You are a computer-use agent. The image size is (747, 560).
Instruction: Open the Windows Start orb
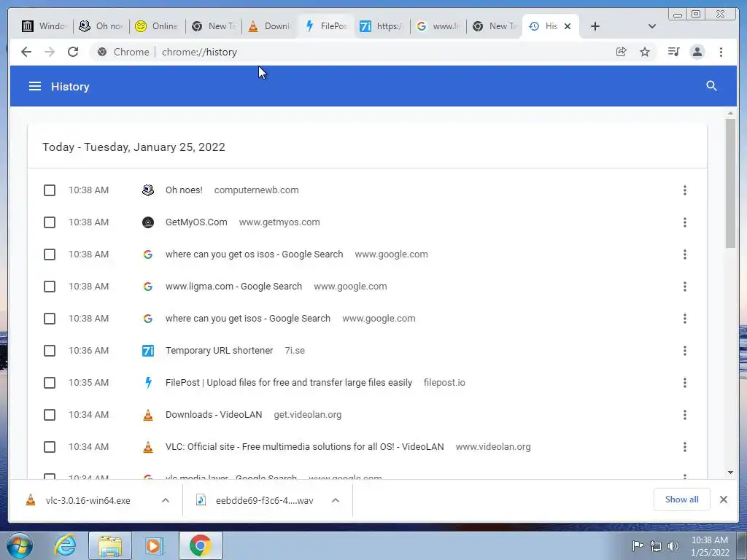tap(20, 545)
